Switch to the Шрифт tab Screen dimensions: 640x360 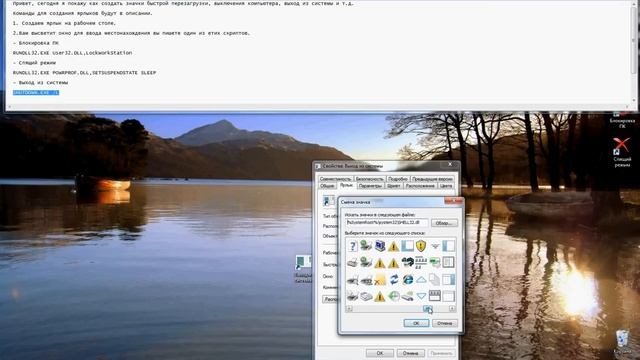coord(393,186)
